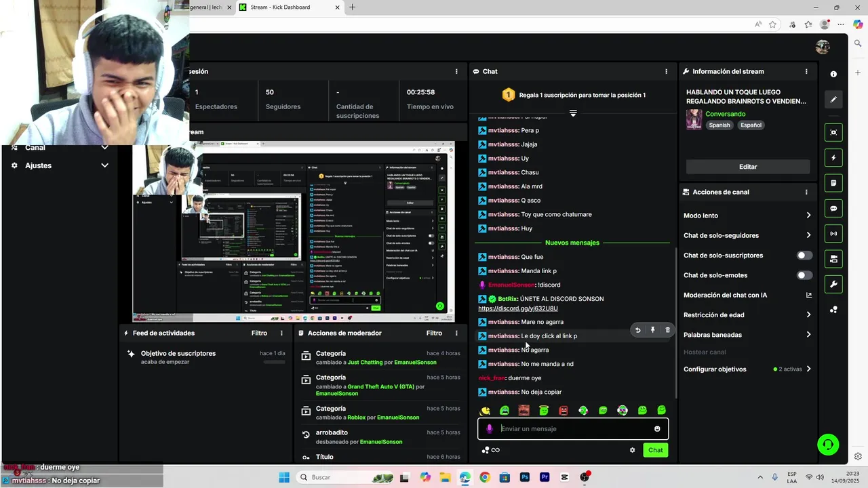Image resolution: width=868 pixels, height=488 pixels.
Task: Click the green Chat send button
Action: [655, 450]
